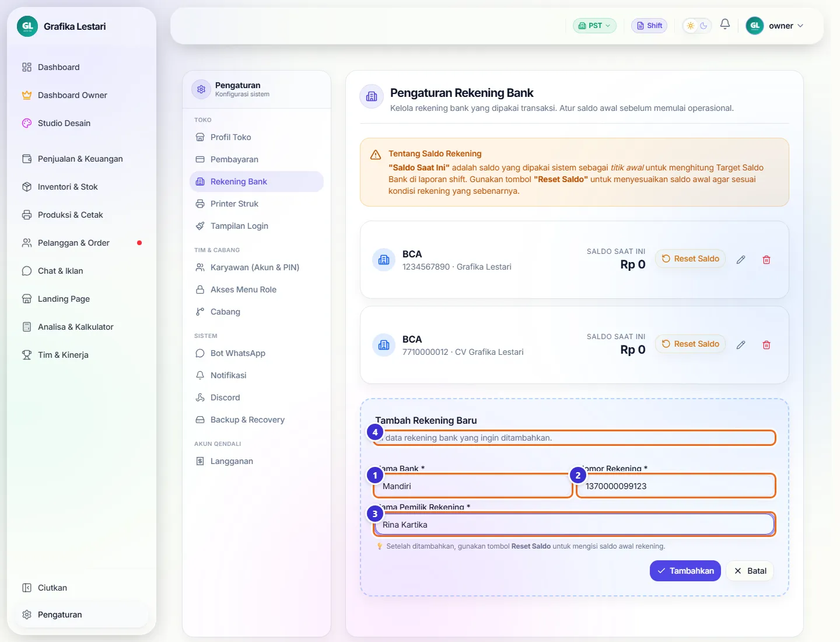Open Landing Page menu
This screenshot has width=840, height=642.
click(82, 299)
